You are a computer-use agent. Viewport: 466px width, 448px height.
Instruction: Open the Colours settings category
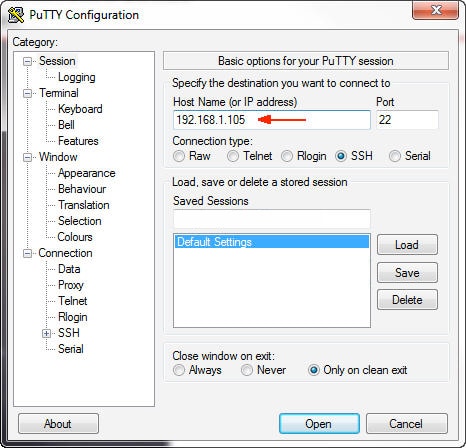coord(75,237)
